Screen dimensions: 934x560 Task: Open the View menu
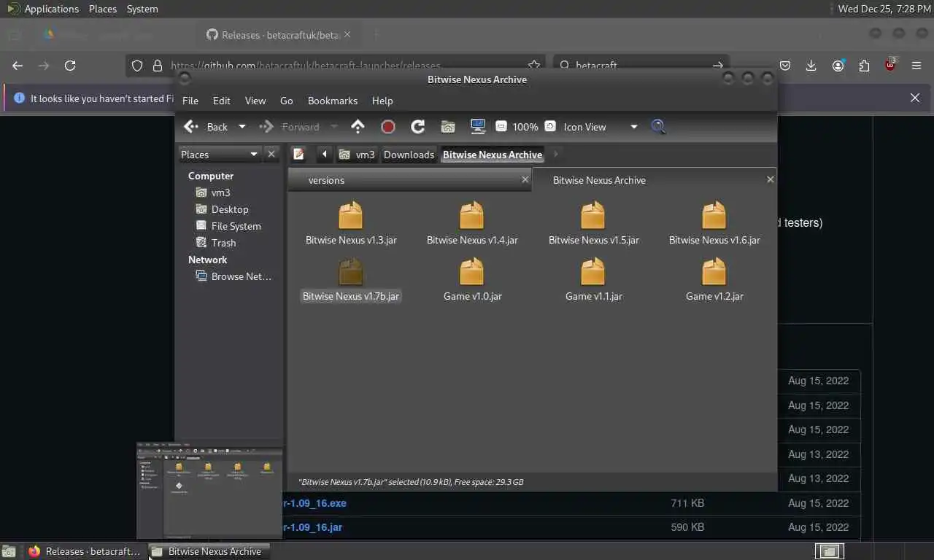coord(255,101)
